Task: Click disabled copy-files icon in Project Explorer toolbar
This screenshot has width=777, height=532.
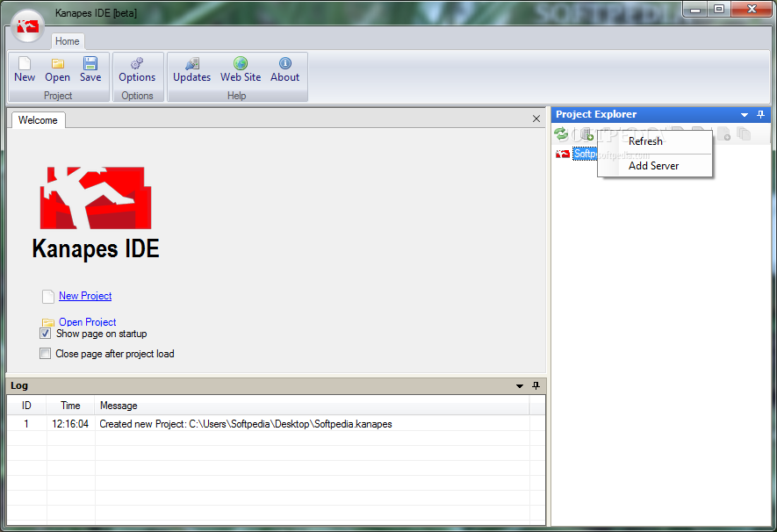Action: tap(744, 133)
